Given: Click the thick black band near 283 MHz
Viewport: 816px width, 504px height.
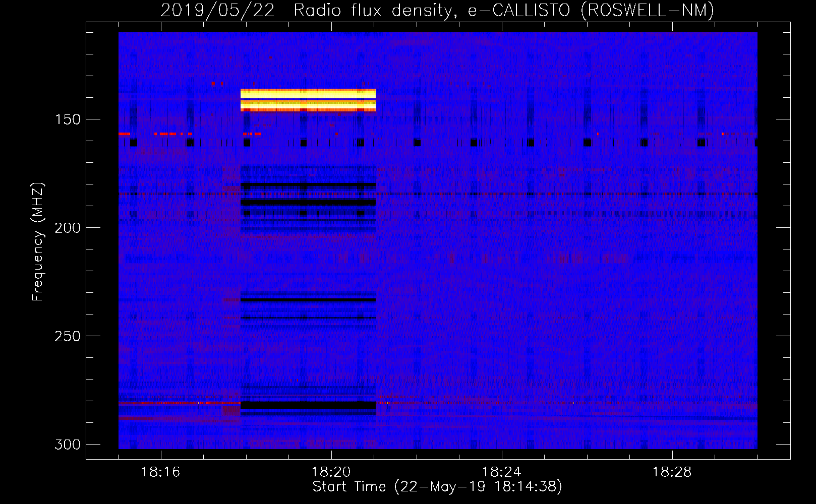Looking at the screenshot, I should tap(308, 405).
